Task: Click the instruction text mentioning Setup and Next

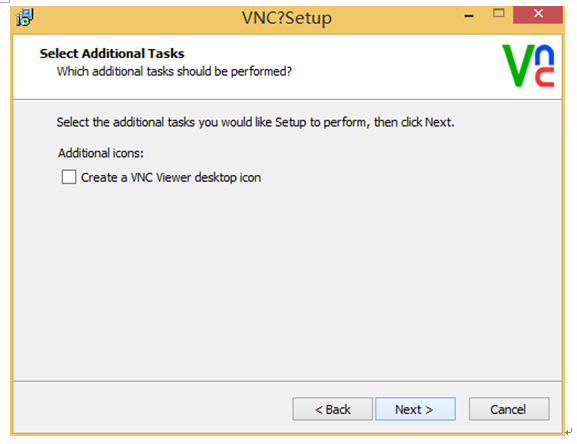Action: (255, 122)
